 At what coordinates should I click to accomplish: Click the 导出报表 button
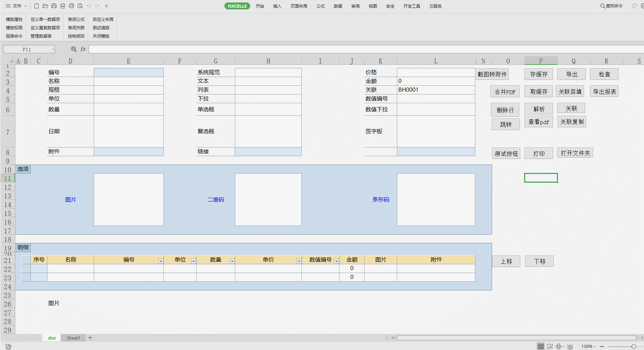coord(604,92)
